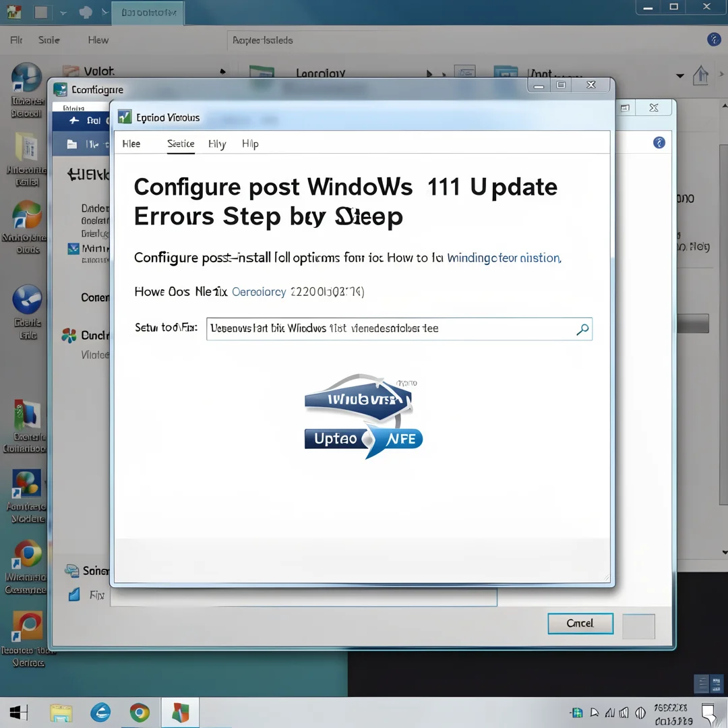Click into the Setui to Fix text field
The width and height of the screenshot is (728, 728).
point(399,329)
